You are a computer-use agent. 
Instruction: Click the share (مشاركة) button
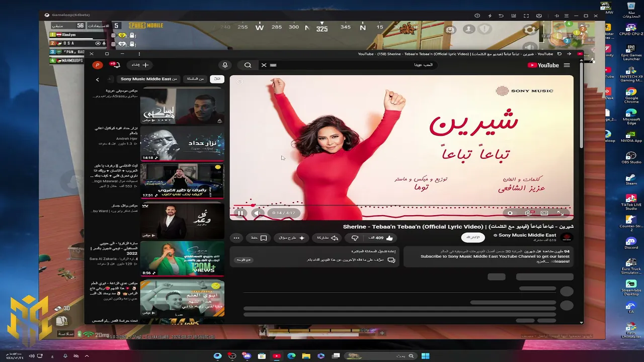coord(328,238)
